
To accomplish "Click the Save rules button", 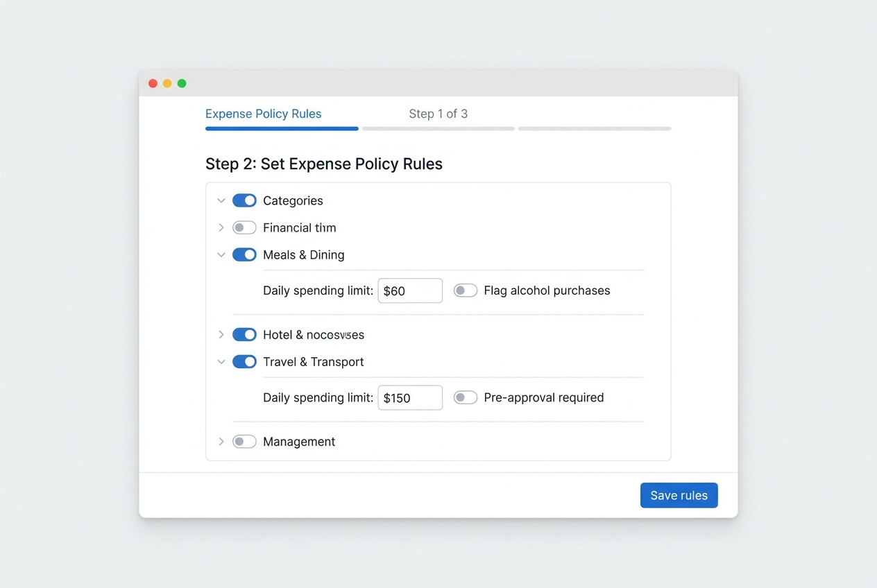I will (x=679, y=495).
